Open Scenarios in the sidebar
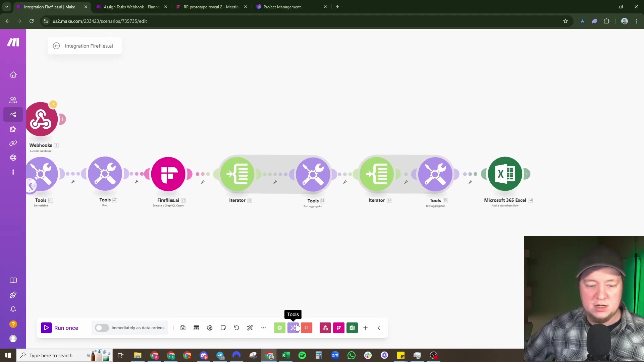This screenshot has height=362, width=644. pos(13,114)
